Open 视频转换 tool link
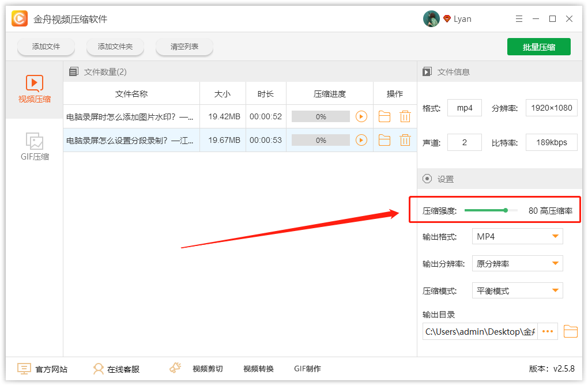 (x=258, y=369)
